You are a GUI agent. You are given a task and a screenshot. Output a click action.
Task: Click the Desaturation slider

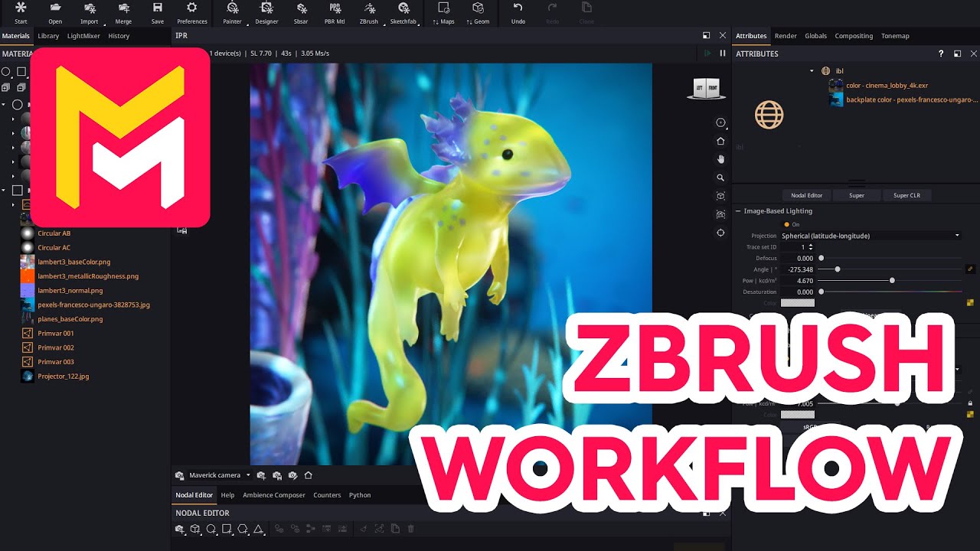pyautogui.click(x=890, y=292)
